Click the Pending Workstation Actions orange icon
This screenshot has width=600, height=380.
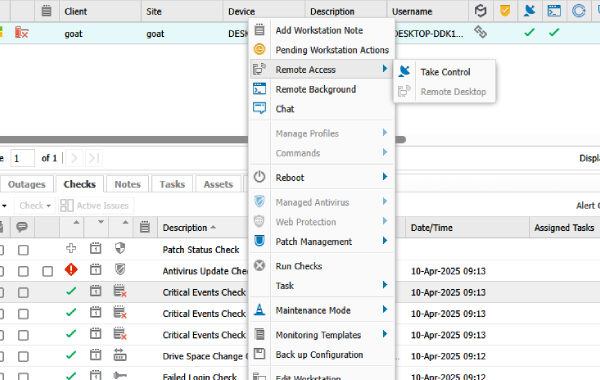tap(259, 49)
